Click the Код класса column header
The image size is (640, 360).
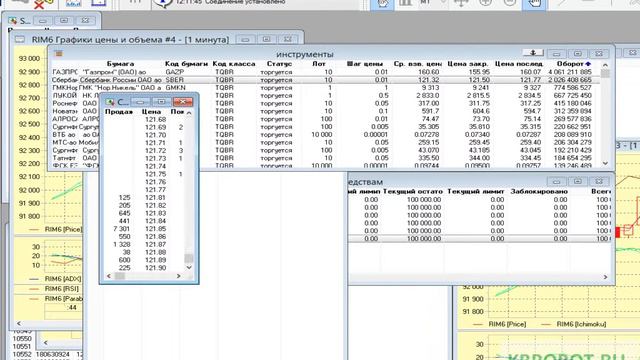pyautogui.click(x=233, y=64)
